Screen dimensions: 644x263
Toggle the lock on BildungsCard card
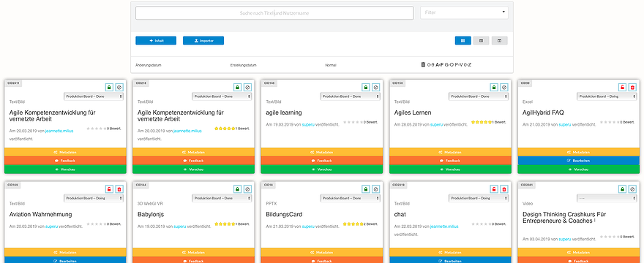pos(365,189)
